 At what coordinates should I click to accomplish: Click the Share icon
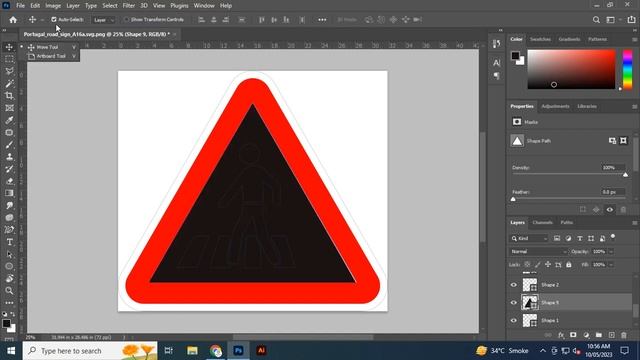631,20
